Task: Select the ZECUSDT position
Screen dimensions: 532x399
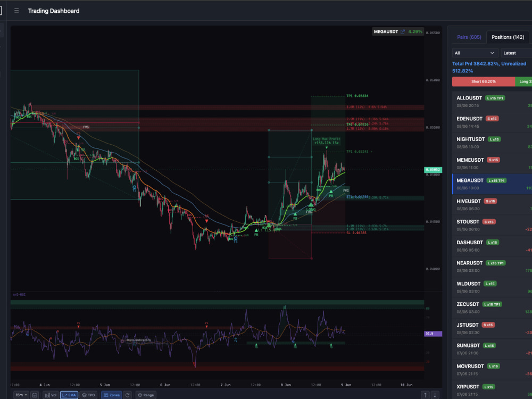Action: [x=492, y=307]
